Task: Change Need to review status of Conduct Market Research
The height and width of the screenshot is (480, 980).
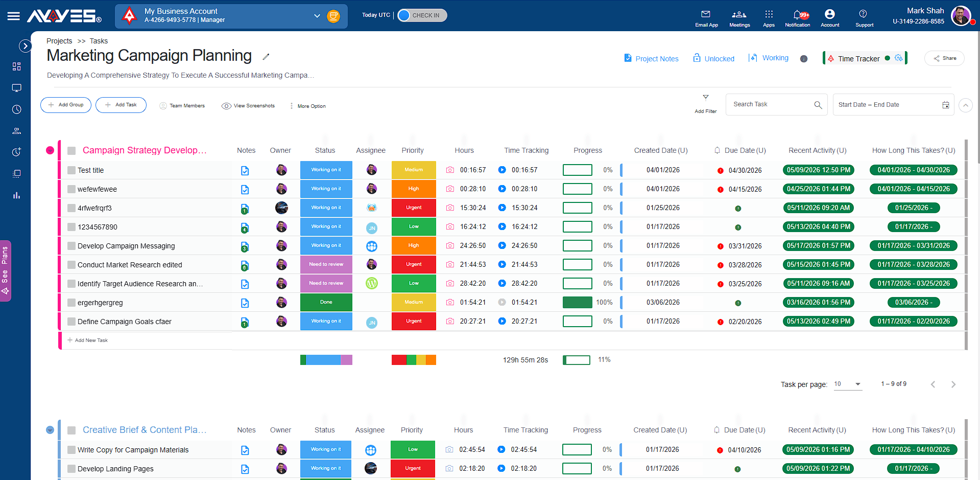Action: pos(326,264)
